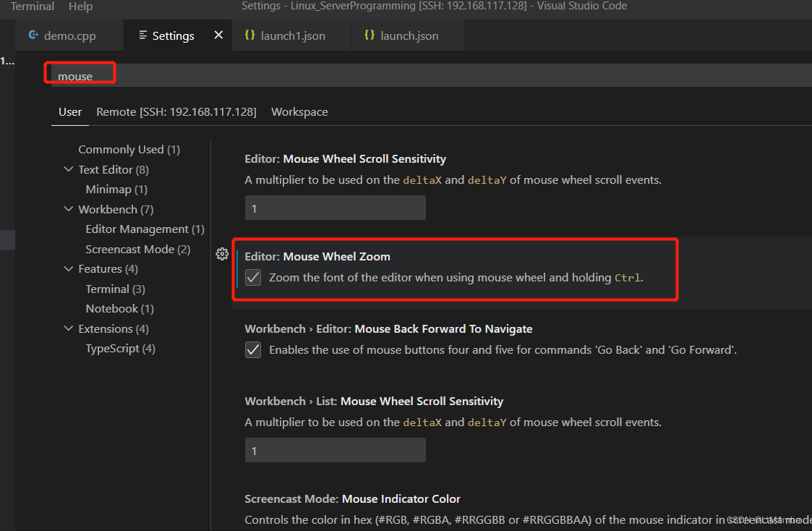Collapse the Extensions tree section

pos(69,328)
